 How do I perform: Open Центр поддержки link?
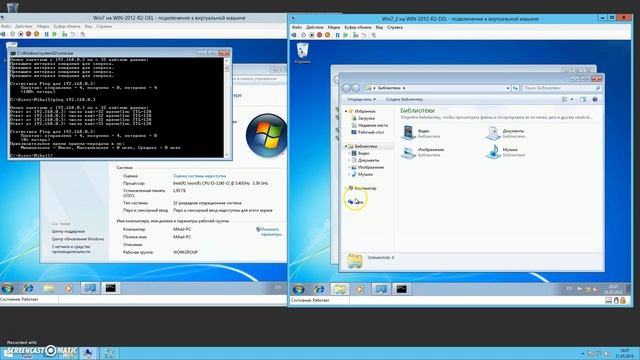pos(68,231)
